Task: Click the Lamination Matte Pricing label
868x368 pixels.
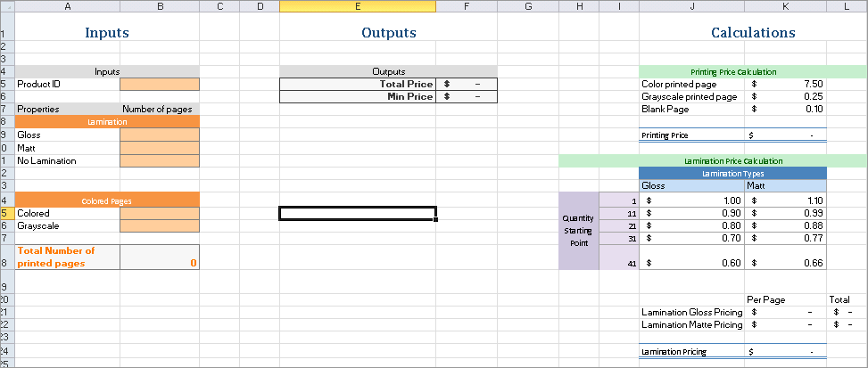Action: tap(692, 325)
